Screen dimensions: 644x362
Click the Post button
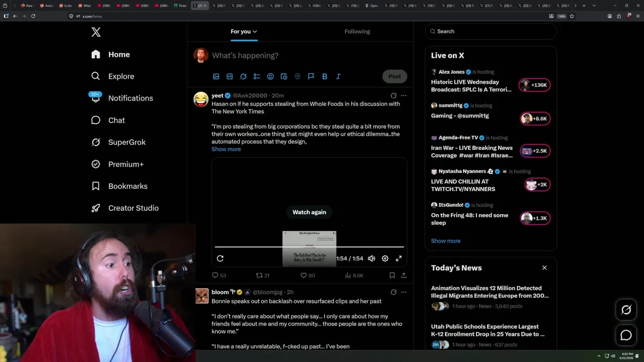tap(394, 76)
